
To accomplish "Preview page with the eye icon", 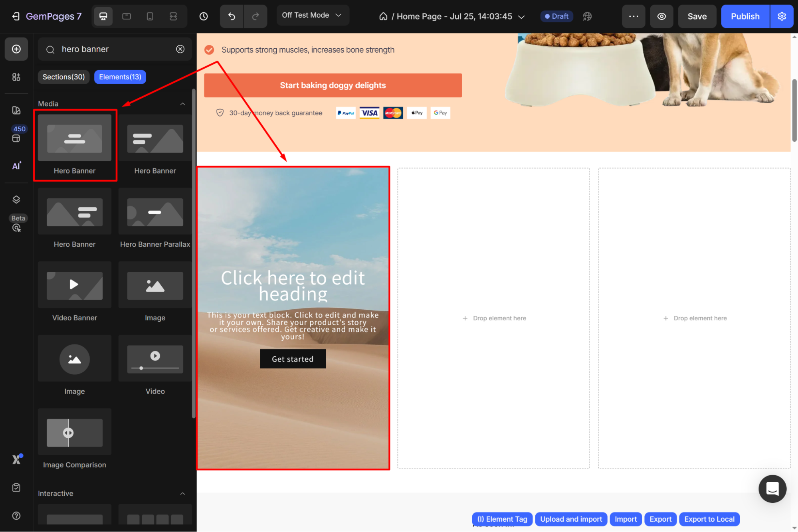I will [661, 16].
